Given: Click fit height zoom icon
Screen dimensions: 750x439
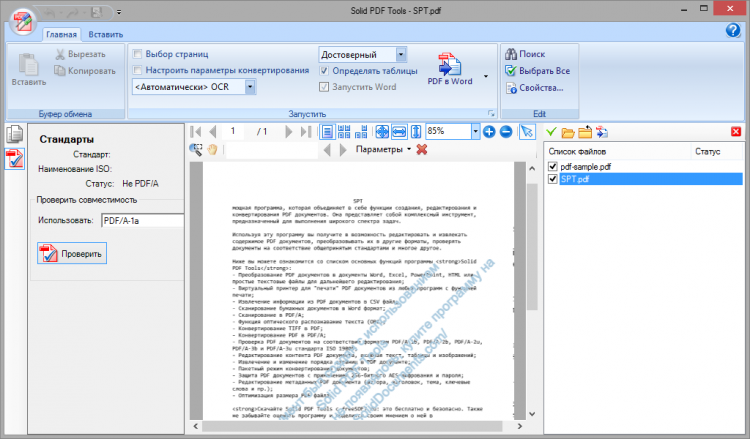Looking at the screenshot, I should (x=416, y=132).
